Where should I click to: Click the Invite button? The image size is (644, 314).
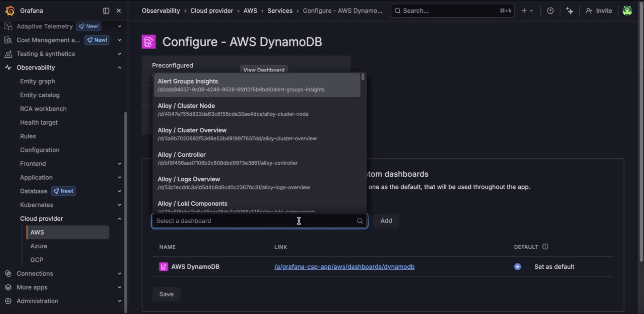pyautogui.click(x=599, y=11)
